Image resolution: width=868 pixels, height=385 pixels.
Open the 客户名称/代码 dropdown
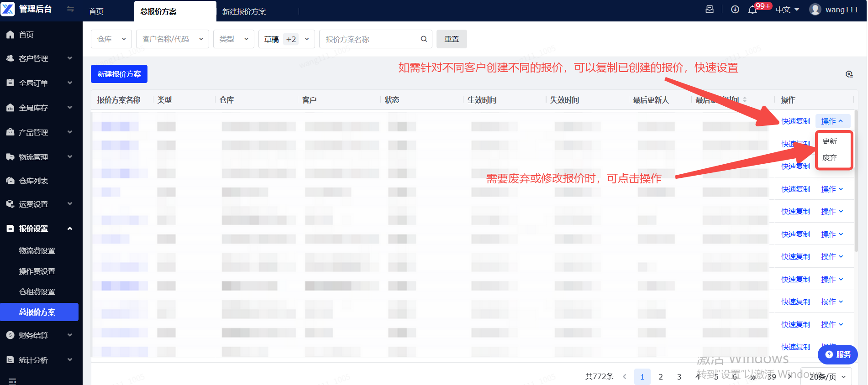point(173,39)
